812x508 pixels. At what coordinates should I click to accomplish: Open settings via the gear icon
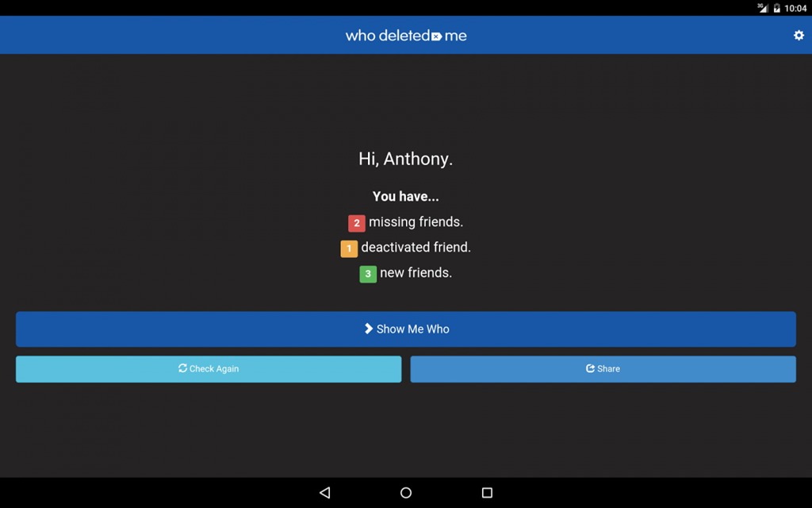tap(799, 35)
